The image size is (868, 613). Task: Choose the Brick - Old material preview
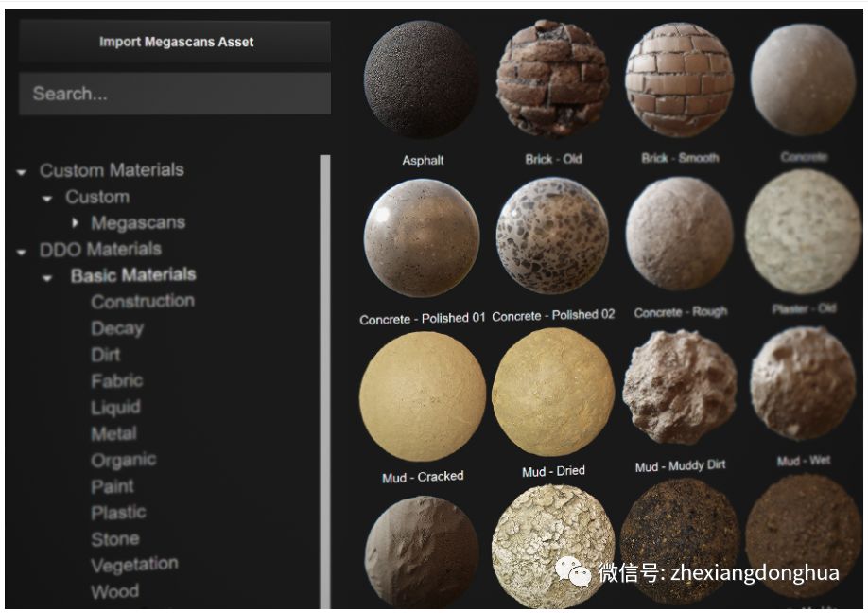pos(552,78)
